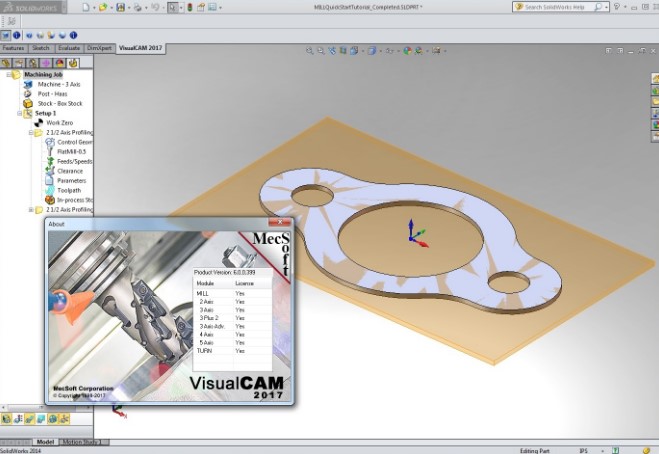Open dropdown arrow beside Save icon
This screenshot has width=659, height=454.
pos(129,8)
